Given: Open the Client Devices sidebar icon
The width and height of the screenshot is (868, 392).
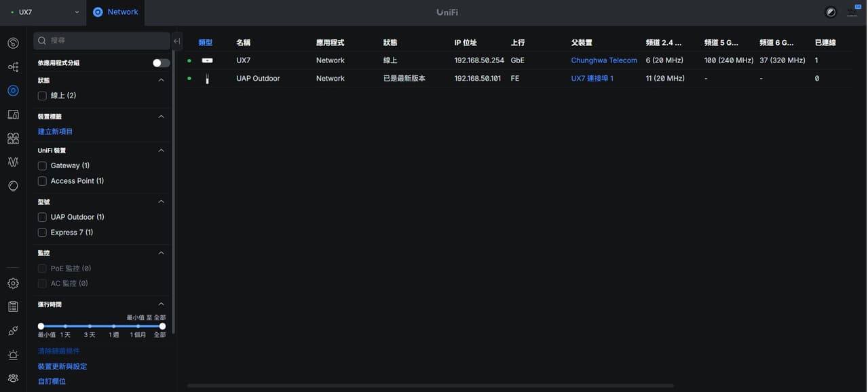Looking at the screenshot, I should [13, 115].
